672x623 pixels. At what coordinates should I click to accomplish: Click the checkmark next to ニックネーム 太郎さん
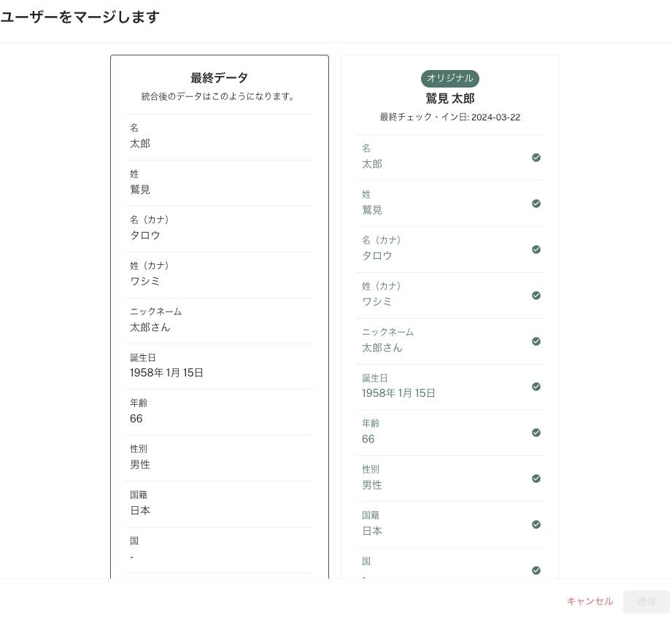pyautogui.click(x=536, y=341)
